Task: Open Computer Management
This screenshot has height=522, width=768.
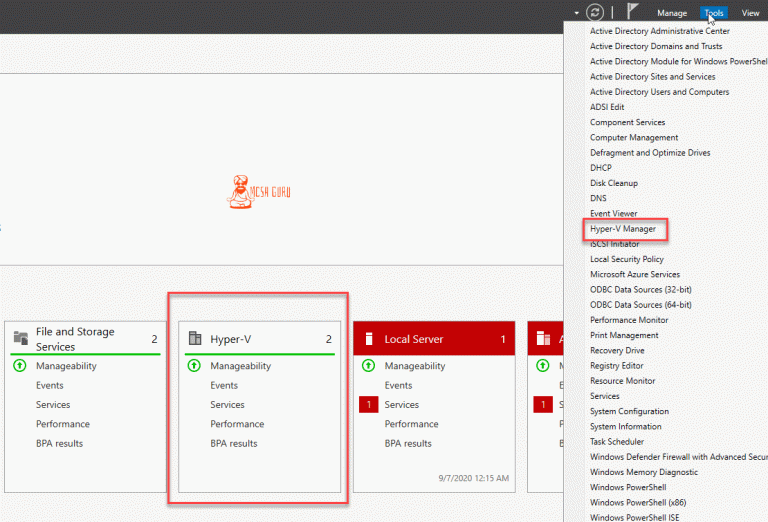Action: pos(634,137)
